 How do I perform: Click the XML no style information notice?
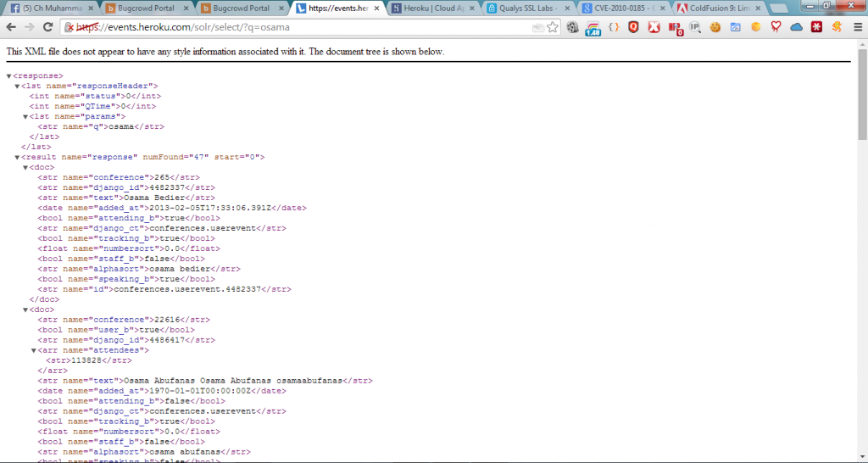(225, 52)
